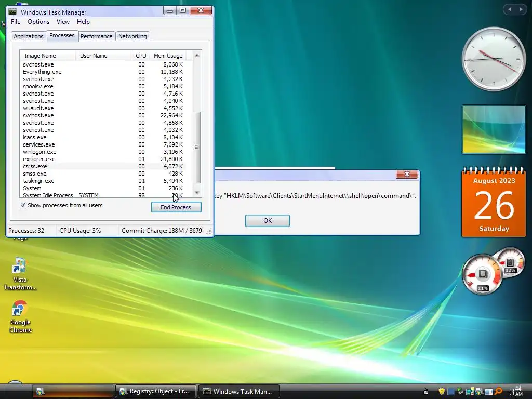This screenshot has width=532, height=399.
Task: Click the process list scrollbar thumb
Action: point(197,147)
